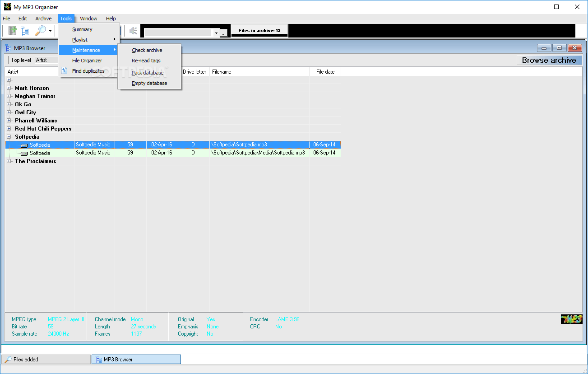Open the search options dropdown arrow

point(50,30)
